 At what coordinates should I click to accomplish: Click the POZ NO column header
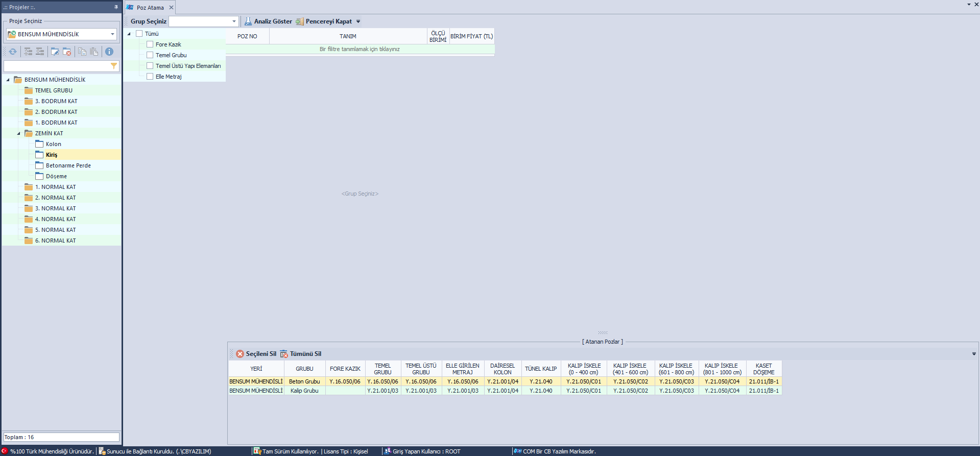247,36
